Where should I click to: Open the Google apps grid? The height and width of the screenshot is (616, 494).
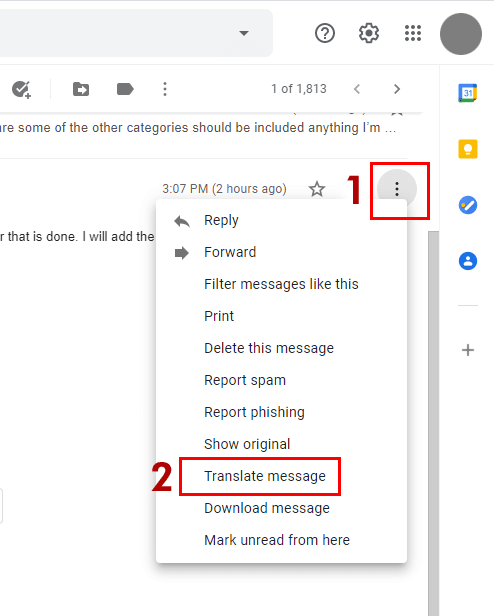413,33
